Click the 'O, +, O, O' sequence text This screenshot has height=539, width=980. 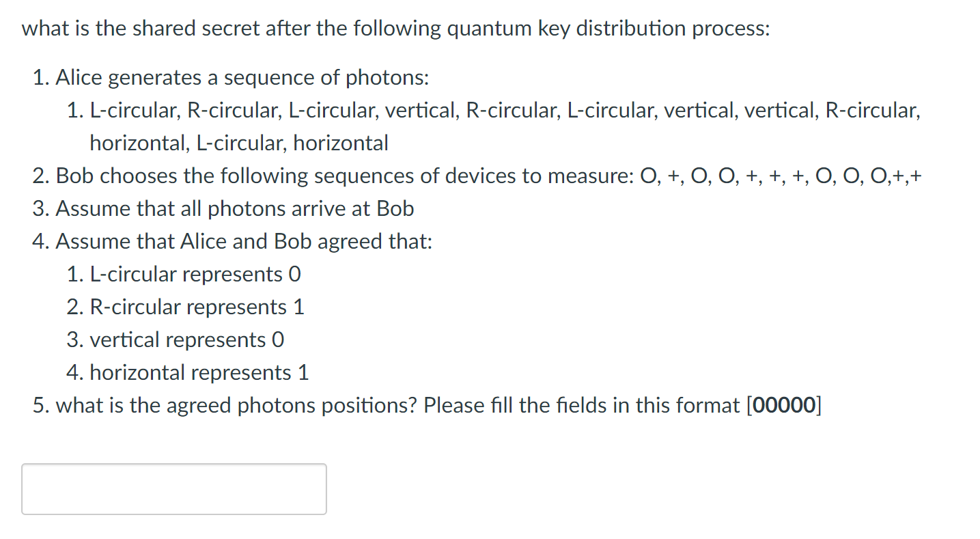pyautogui.click(x=690, y=176)
